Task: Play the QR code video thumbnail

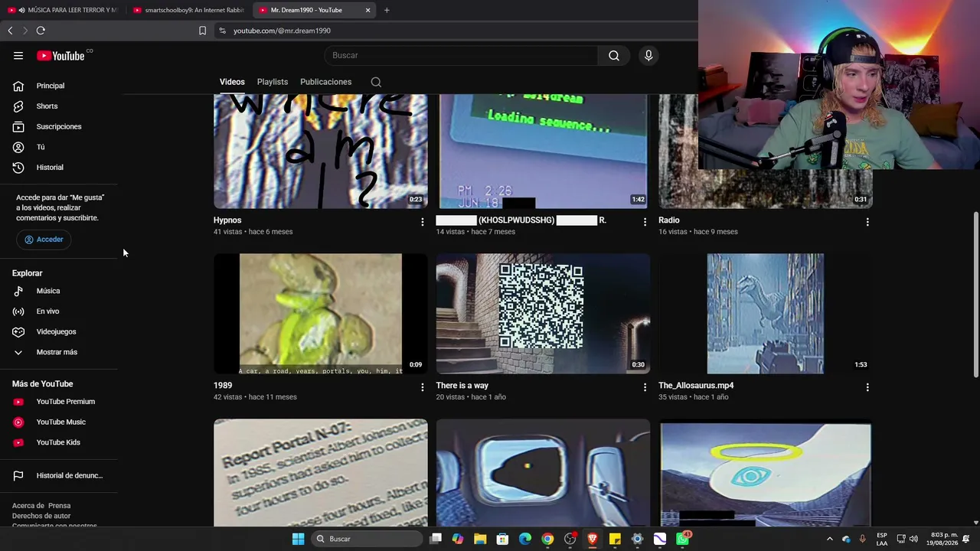Action: click(543, 314)
